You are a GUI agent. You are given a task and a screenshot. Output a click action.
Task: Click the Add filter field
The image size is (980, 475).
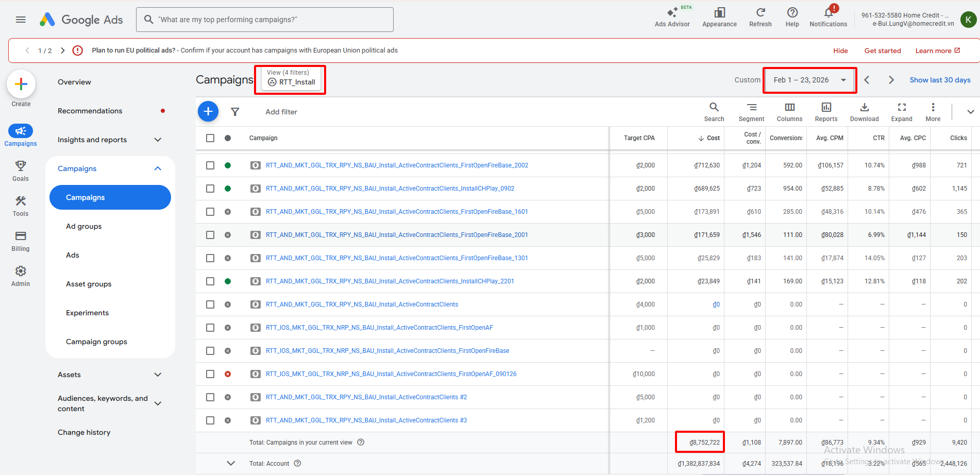point(281,112)
